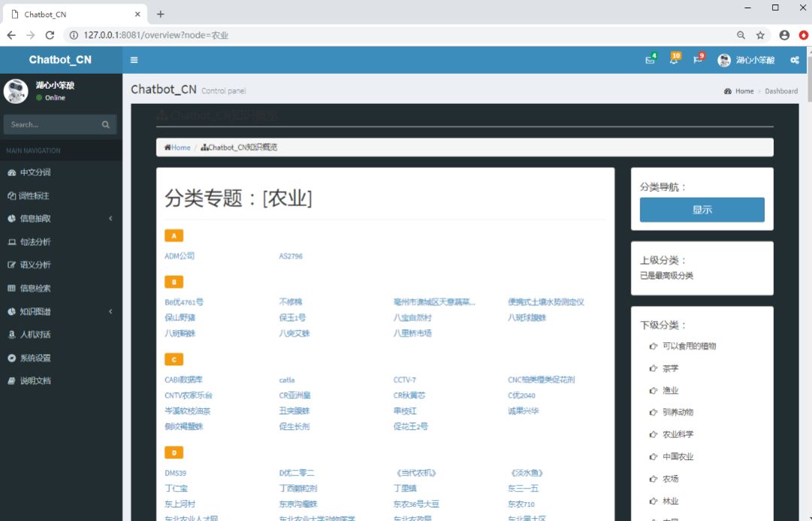Open the B6优4761号 entry
The height and width of the screenshot is (521, 812).
coord(184,302)
